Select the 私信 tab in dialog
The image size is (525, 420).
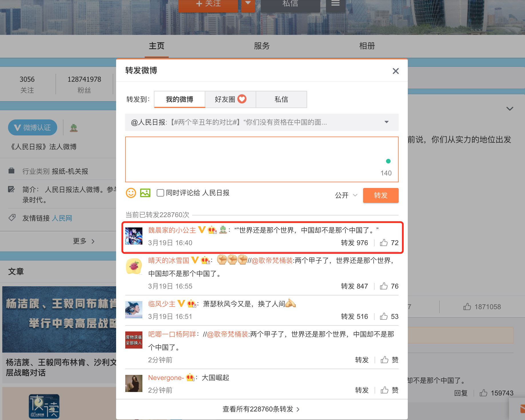281,99
